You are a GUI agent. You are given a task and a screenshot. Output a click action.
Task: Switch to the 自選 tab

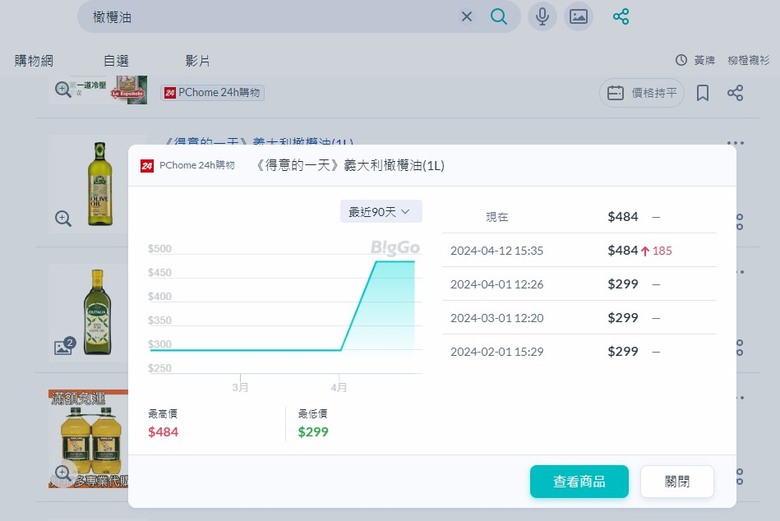tap(116, 61)
